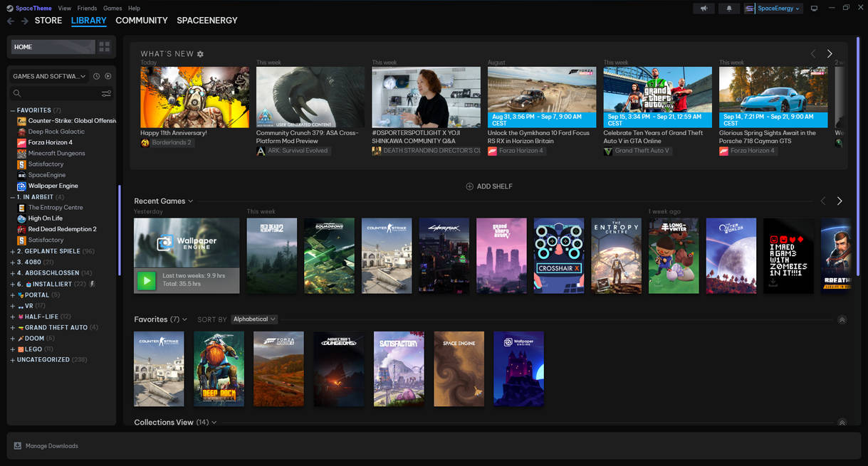Open the notifications bell icon
Viewport: 868px width, 466px height.
(x=728, y=8)
